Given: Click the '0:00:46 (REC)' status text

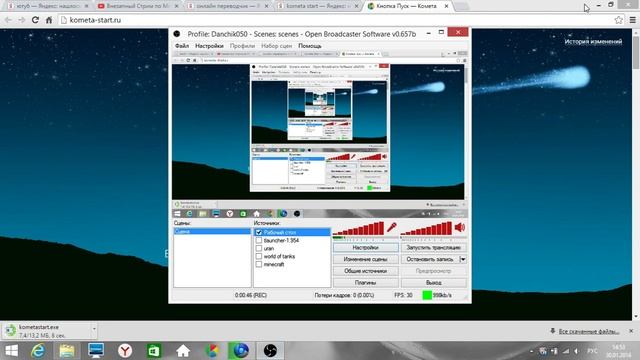Looking at the screenshot, I should pyautogui.click(x=251, y=295).
